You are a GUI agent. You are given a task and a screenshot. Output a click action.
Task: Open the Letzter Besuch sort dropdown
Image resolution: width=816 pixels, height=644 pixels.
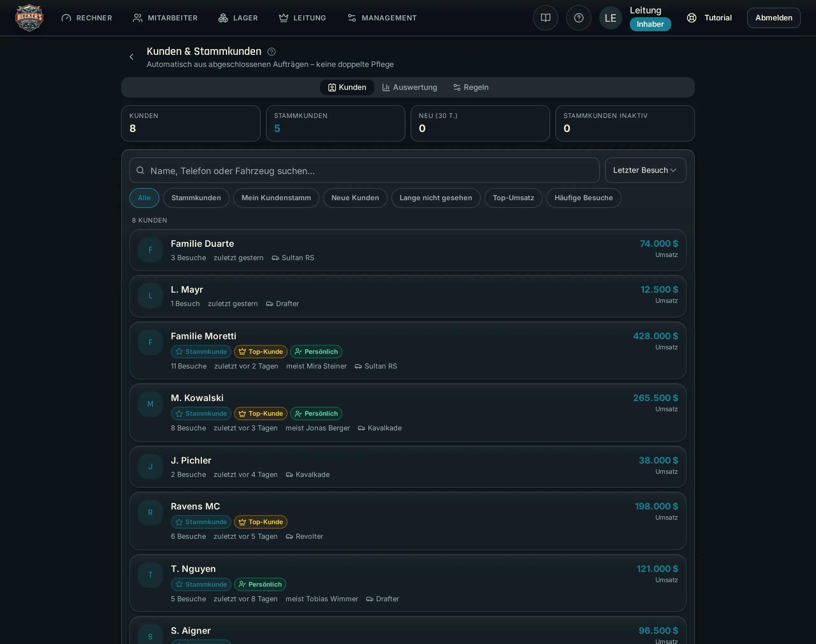pyautogui.click(x=645, y=171)
